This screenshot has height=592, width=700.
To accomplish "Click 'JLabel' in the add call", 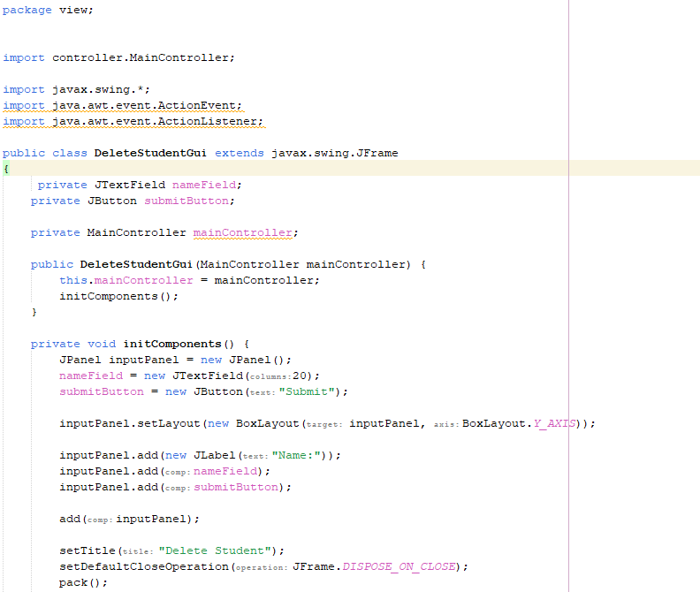I will click(214, 455).
